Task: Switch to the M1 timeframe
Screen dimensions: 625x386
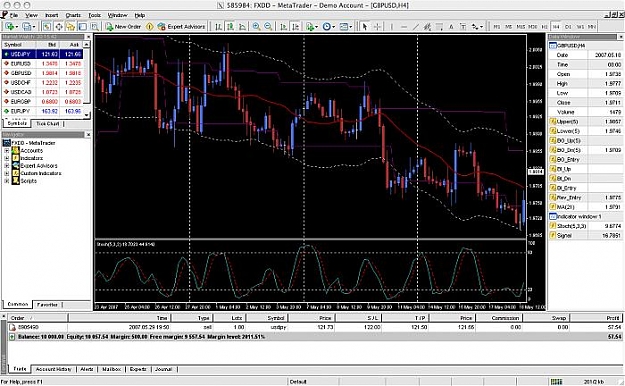Action: point(497,27)
